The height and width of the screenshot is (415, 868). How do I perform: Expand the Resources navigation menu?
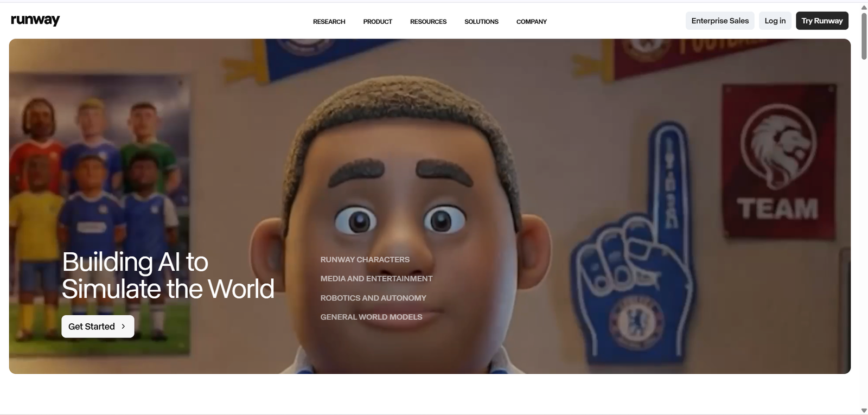coord(428,22)
